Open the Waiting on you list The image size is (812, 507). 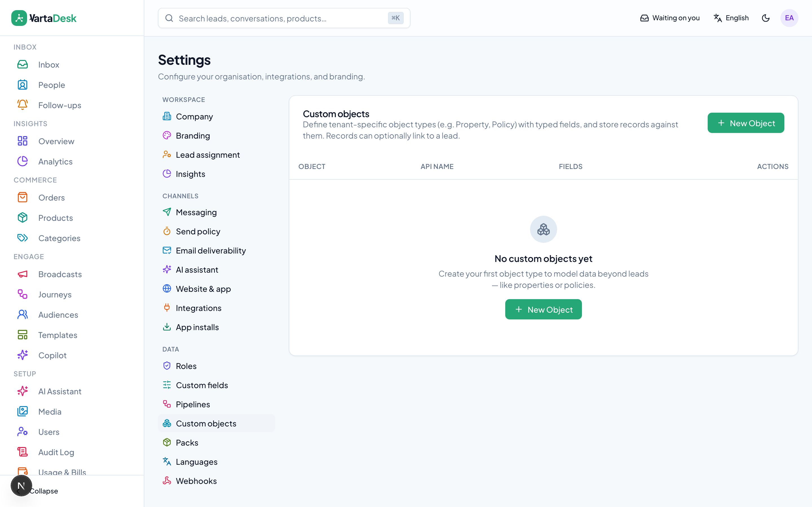[x=670, y=18]
